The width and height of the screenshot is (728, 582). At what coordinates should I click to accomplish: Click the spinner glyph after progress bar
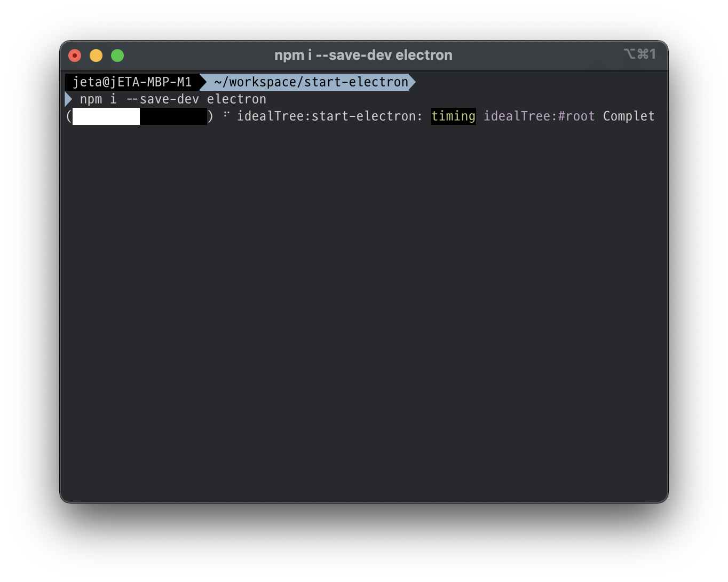[226, 114]
